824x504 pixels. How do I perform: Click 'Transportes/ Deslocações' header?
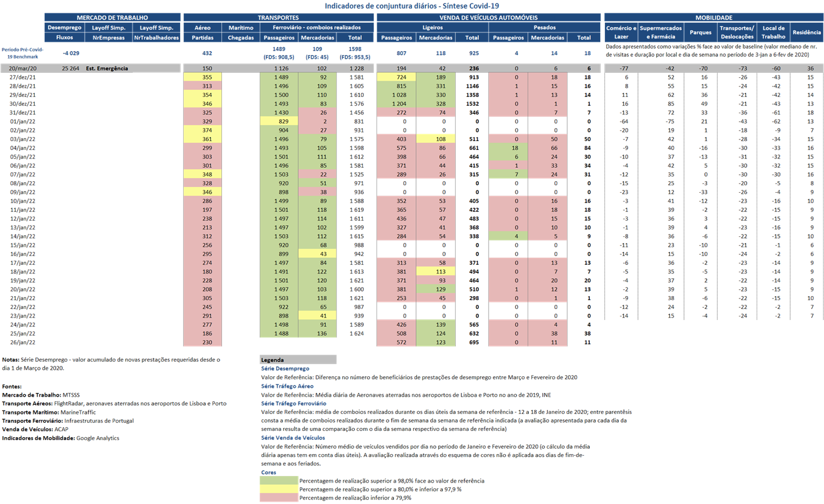pyautogui.click(x=736, y=32)
